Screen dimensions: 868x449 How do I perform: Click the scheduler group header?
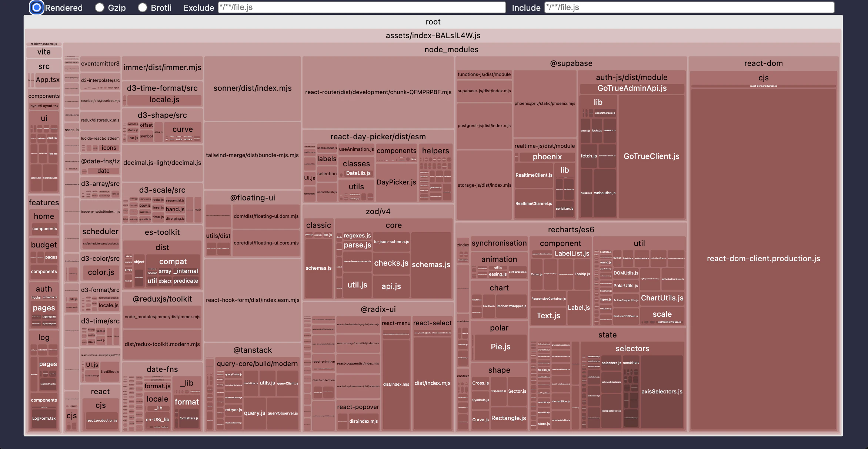[x=100, y=232]
